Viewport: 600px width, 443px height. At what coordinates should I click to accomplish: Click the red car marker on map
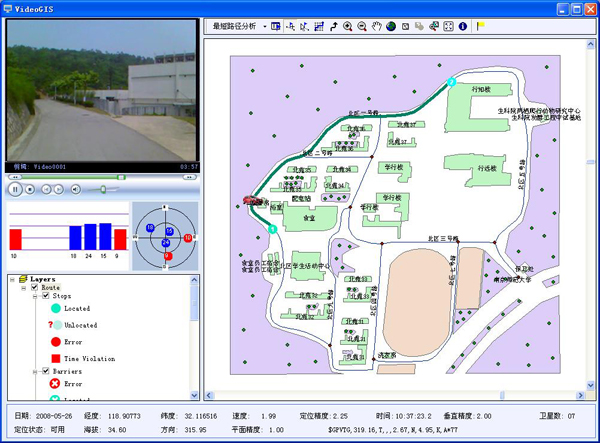coord(251,200)
